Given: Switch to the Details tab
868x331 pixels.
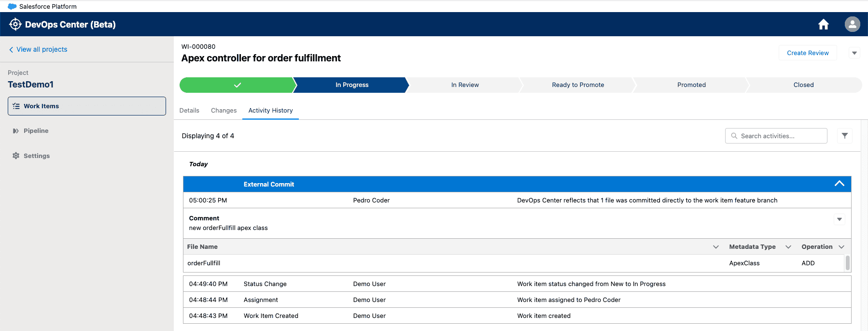Looking at the screenshot, I should [x=189, y=111].
